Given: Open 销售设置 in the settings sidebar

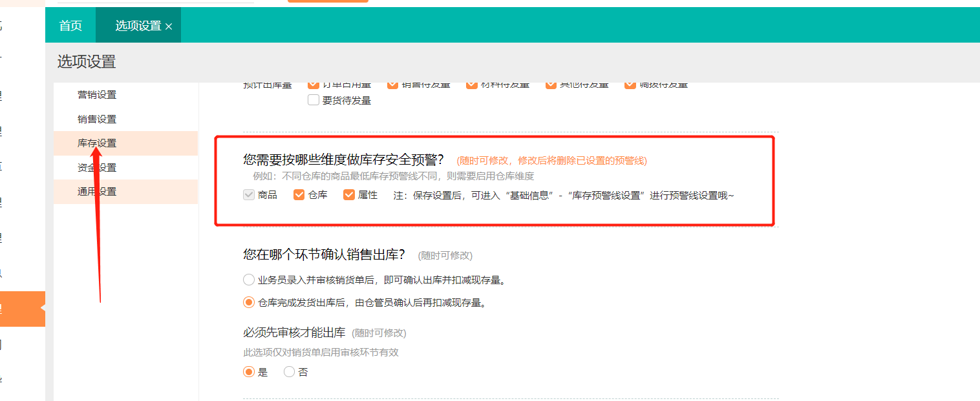Looking at the screenshot, I should pyautogui.click(x=97, y=119).
